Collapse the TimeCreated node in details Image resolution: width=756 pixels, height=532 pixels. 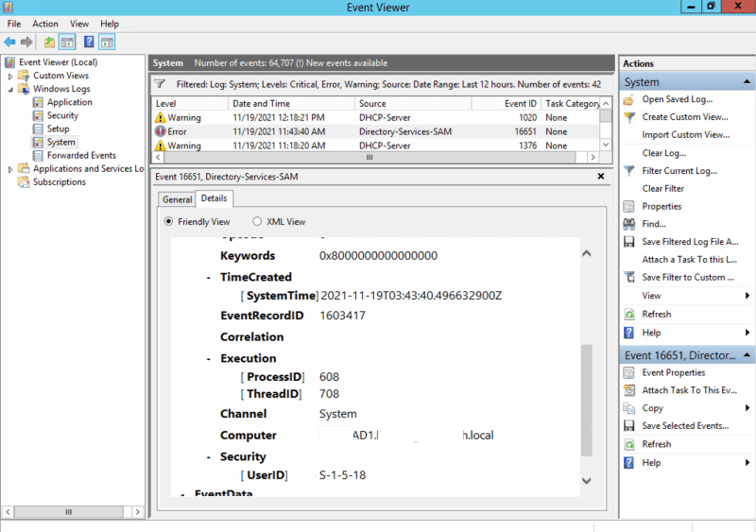tap(208, 278)
